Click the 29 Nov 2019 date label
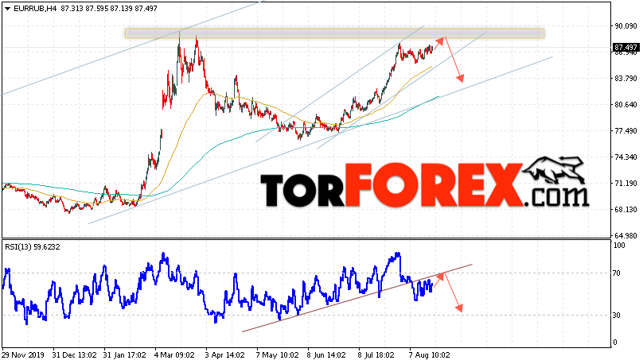The width and height of the screenshot is (643, 364). click(22, 355)
